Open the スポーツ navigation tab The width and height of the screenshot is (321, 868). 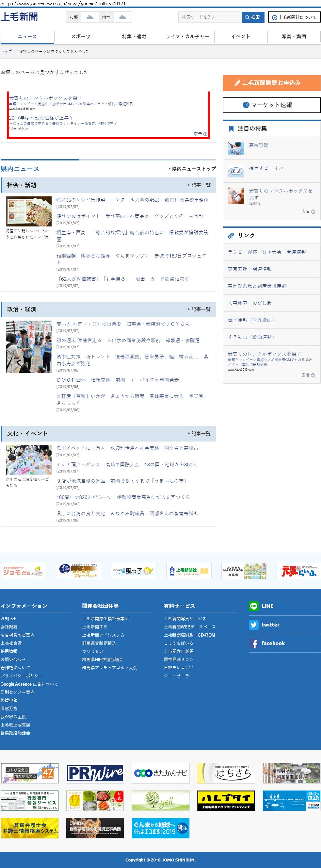coord(81,36)
